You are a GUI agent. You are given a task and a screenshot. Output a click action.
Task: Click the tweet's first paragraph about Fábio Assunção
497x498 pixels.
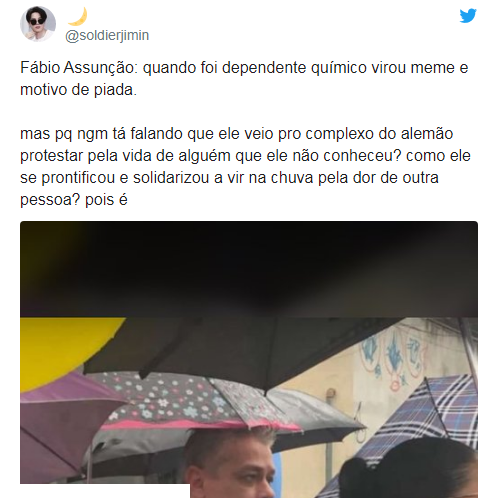pos(244,79)
